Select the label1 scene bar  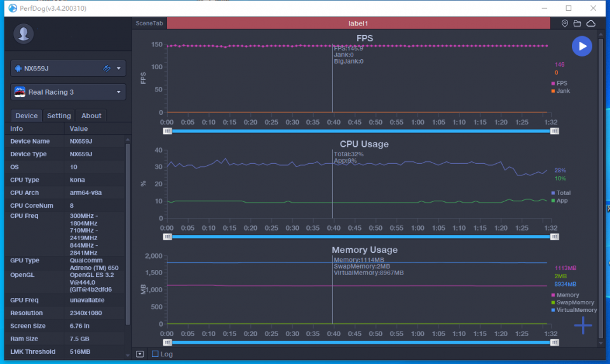[x=358, y=24]
